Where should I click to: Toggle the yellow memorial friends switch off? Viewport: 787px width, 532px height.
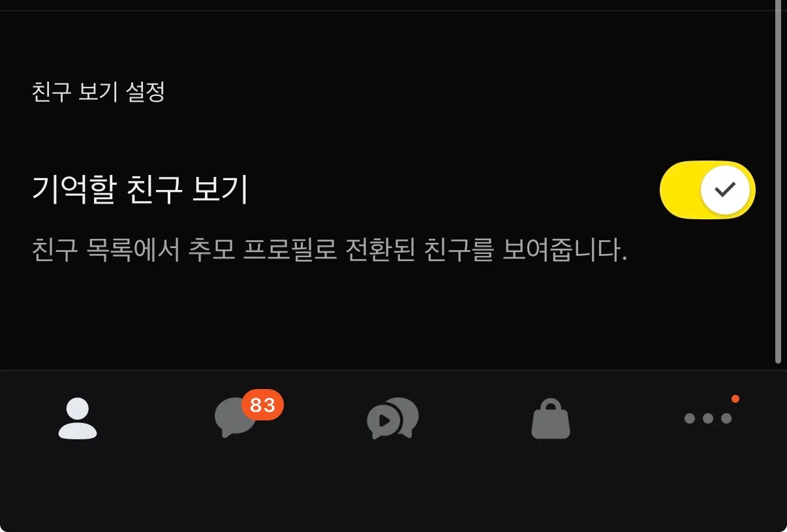pyautogui.click(x=707, y=190)
